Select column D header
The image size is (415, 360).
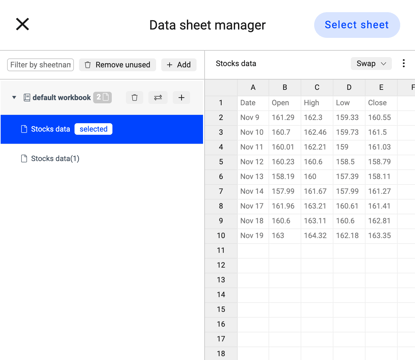pyautogui.click(x=349, y=88)
